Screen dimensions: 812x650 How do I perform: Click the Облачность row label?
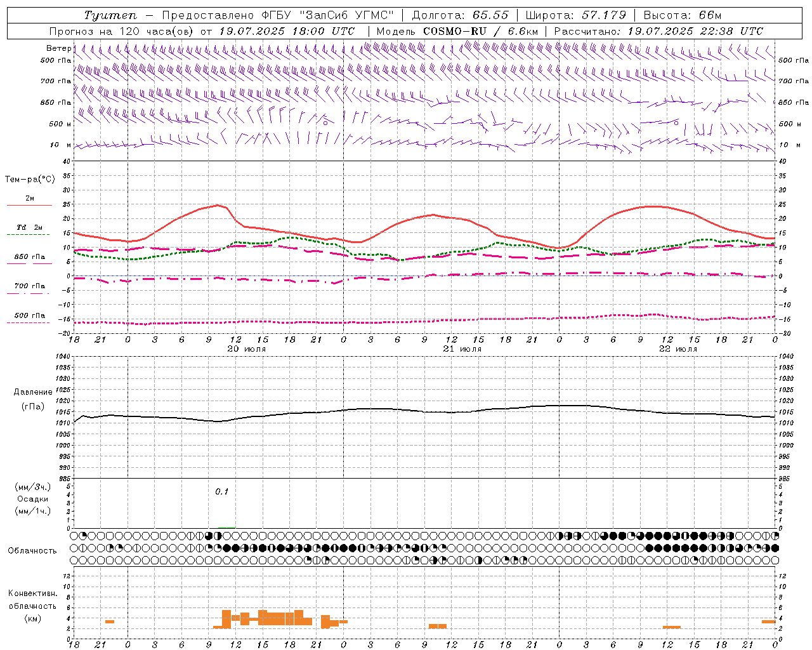click(32, 551)
